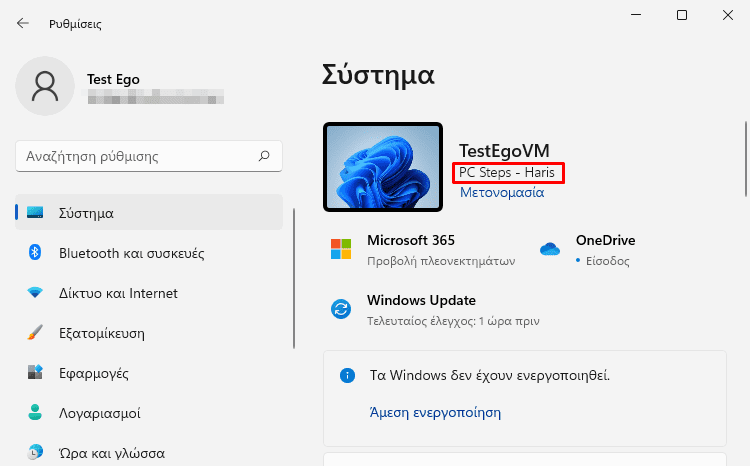Click the Windows Update refresh icon
The height and width of the screenshot is (466, 750).
pos(341,309)
